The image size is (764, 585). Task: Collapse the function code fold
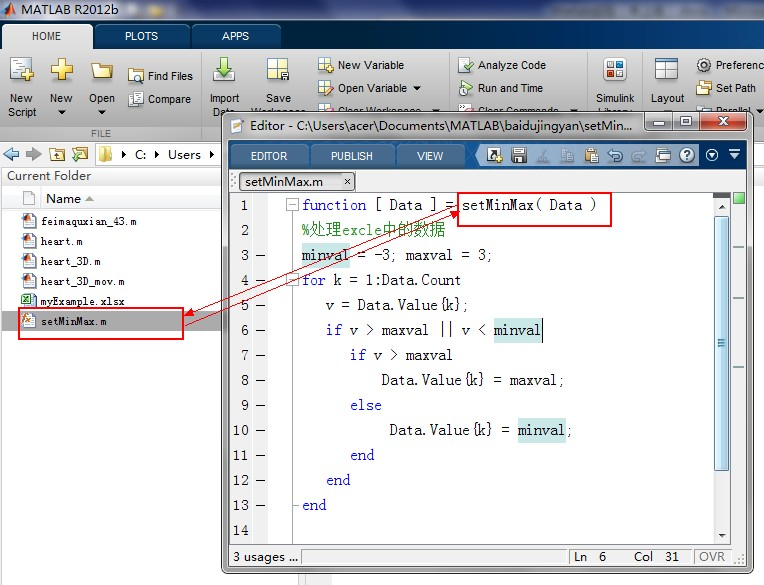click(292, 205)
